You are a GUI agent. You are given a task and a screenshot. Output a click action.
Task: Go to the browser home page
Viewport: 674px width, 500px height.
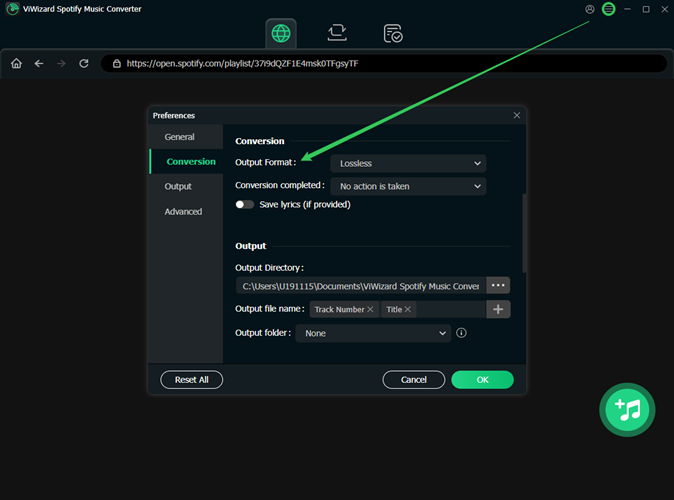[16, 63]
